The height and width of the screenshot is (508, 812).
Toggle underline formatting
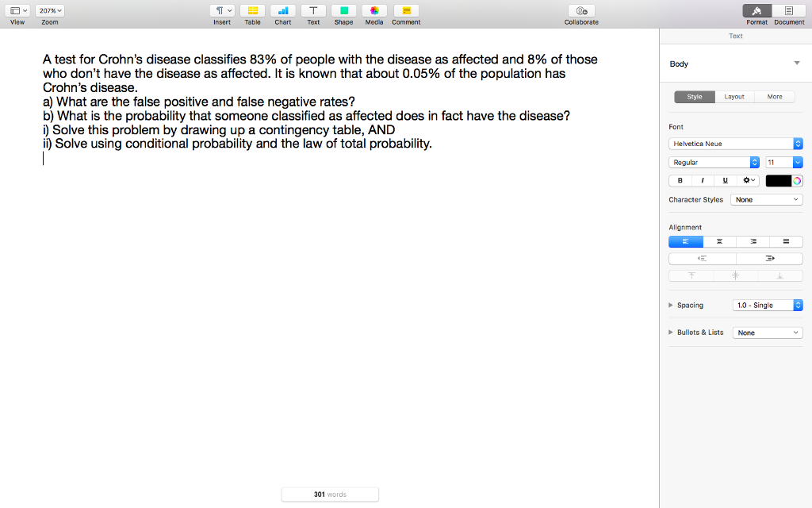tap(724, 180)
